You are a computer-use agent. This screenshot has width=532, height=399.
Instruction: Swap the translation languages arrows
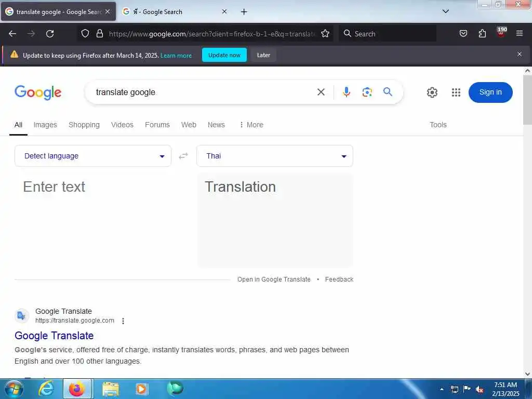tap(183, 156)
